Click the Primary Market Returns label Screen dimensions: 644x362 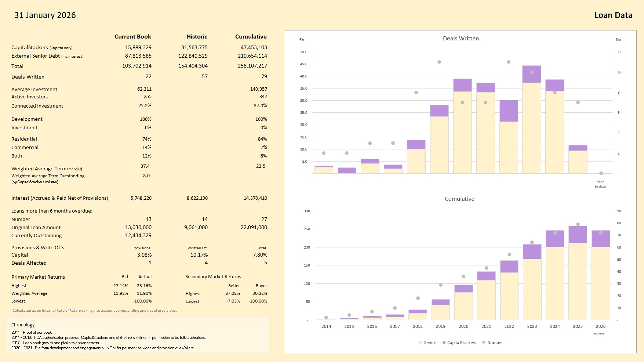pyautogui.click(x=38, y=277)
